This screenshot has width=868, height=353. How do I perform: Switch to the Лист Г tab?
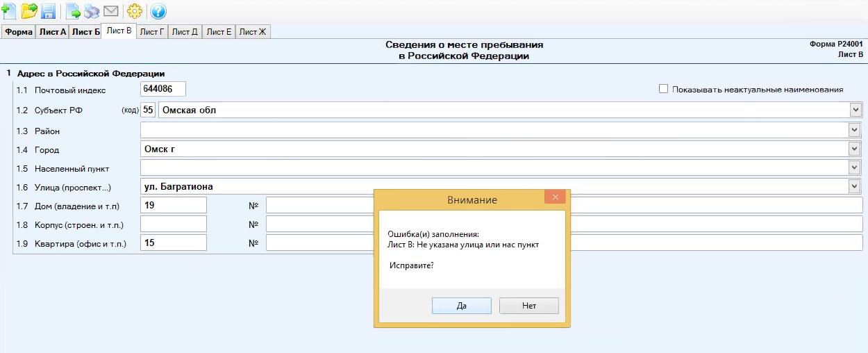(151, 32)
